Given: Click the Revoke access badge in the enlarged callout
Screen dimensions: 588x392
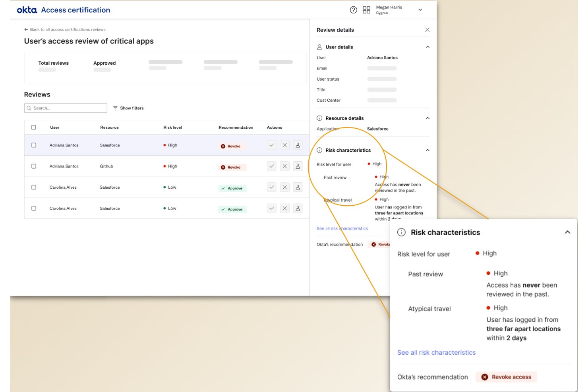Looking at the screenshot, I should tap(506, 377).
